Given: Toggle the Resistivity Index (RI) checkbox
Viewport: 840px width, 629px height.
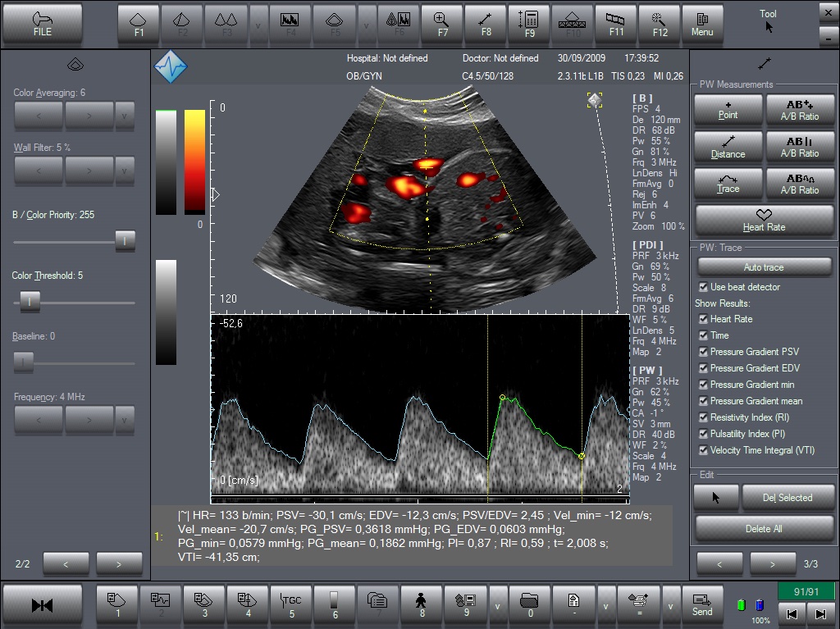Looking at the screenshot, I should click(x=704, y=417).
